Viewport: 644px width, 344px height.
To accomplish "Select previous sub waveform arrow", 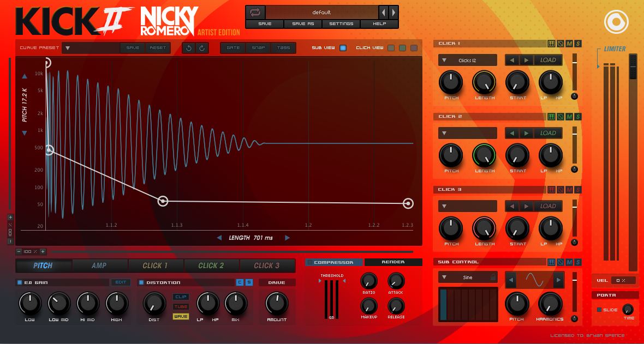I will point(511,280).
